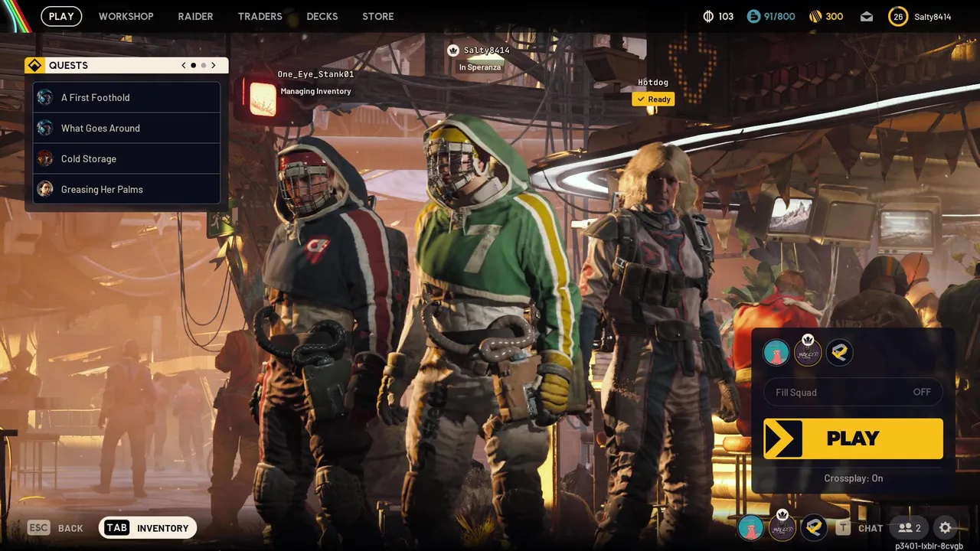The image size is (980, 551).
Task: Click the A First Foothold trader portrait
Action: coord(45,97)
